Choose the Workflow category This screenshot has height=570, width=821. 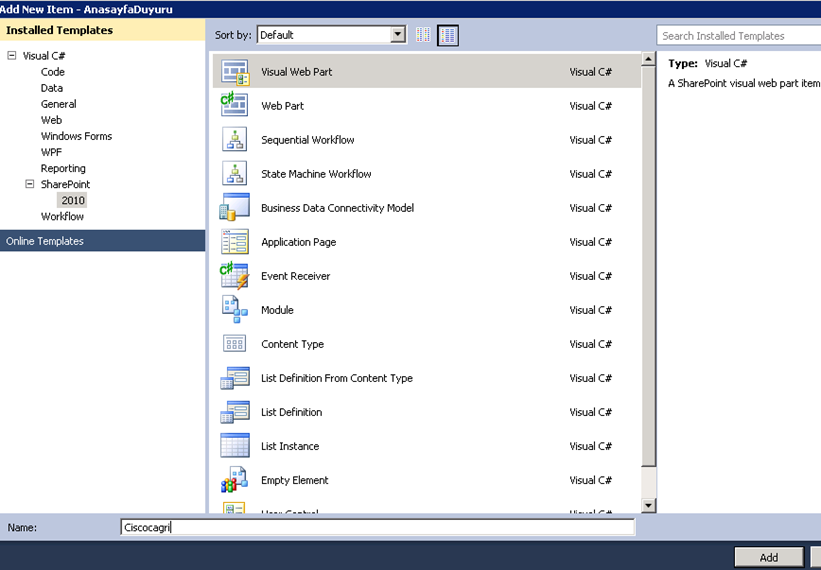[62, 217]
